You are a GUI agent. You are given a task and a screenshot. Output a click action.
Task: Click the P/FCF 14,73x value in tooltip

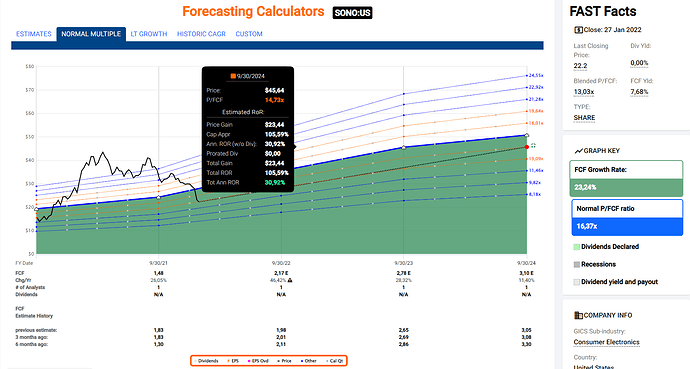tap(275, 100)
